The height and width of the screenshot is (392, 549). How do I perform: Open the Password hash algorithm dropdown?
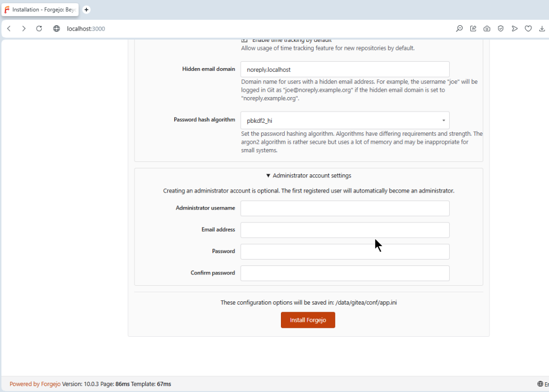click(345, 121)
